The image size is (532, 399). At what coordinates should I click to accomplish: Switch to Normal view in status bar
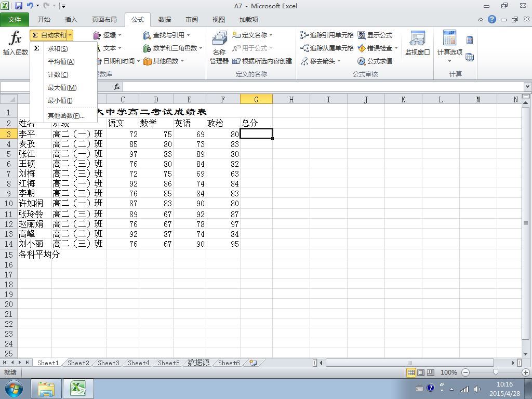click(x=411, y=373)
